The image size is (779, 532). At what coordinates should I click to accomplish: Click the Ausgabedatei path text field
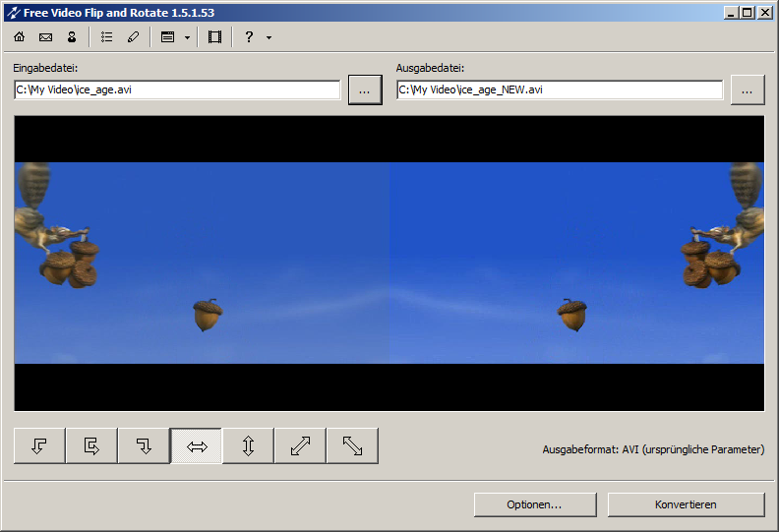559,89
